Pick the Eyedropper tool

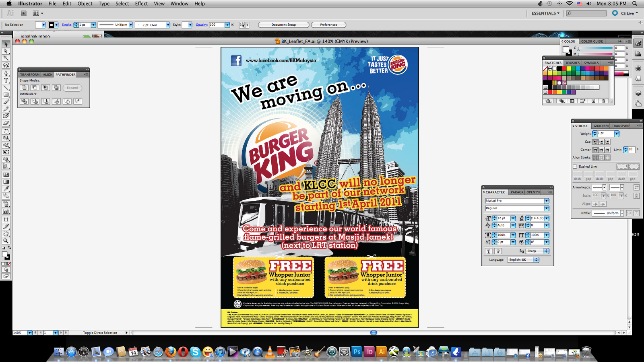(x=6, y=189)
